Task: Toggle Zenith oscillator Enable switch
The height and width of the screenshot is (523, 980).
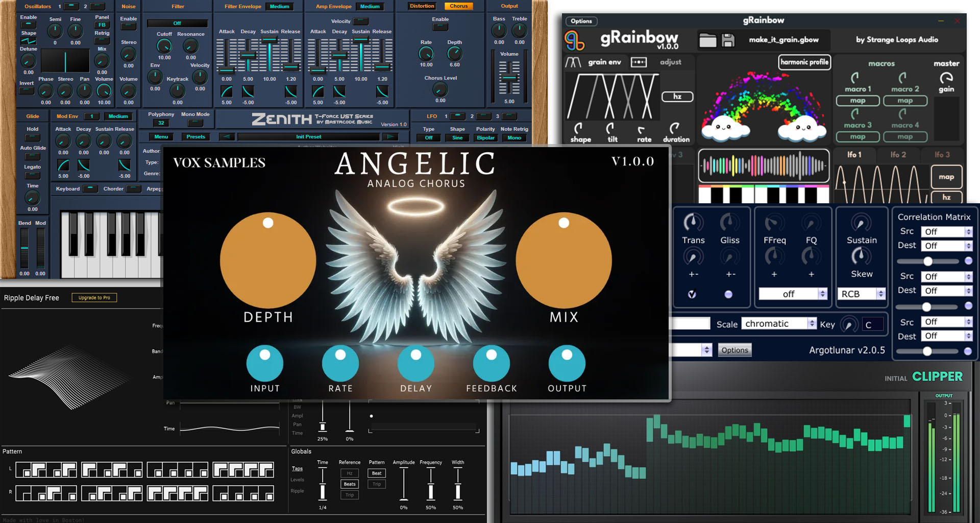Action: tap(28, 25)
